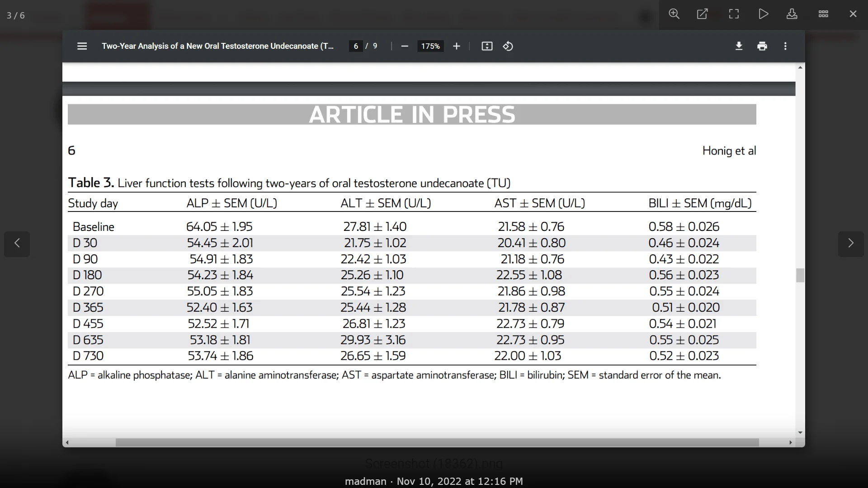Click the value '22.00 ± 1.03'
The width and height of the screenshot is (868, 488).
(528, 356)
